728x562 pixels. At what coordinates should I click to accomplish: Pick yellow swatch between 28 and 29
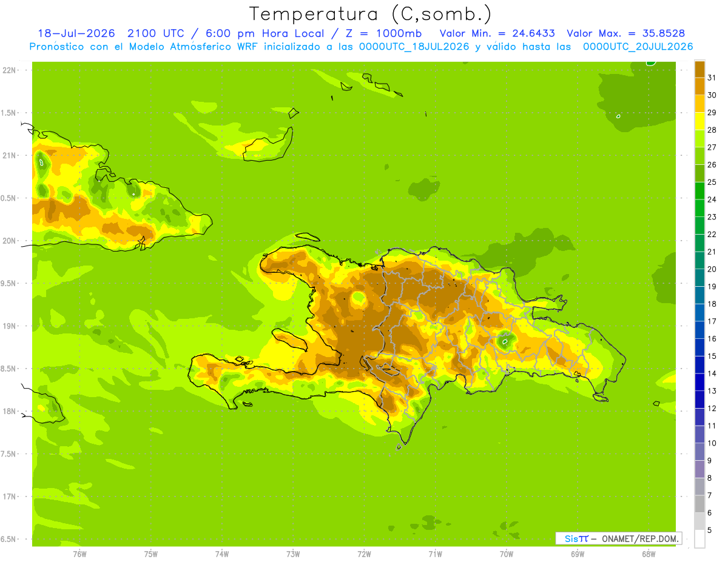coord(699,121)
